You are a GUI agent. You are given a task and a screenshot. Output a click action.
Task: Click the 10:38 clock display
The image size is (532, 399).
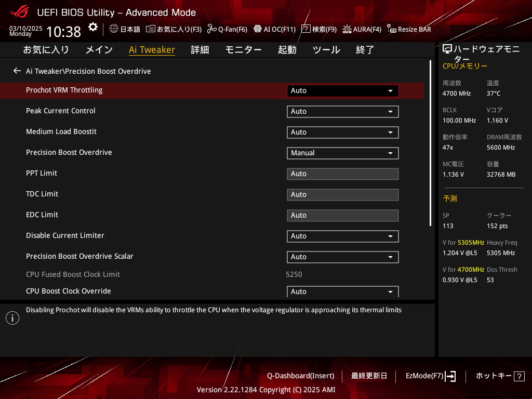[x=64, y=32]
